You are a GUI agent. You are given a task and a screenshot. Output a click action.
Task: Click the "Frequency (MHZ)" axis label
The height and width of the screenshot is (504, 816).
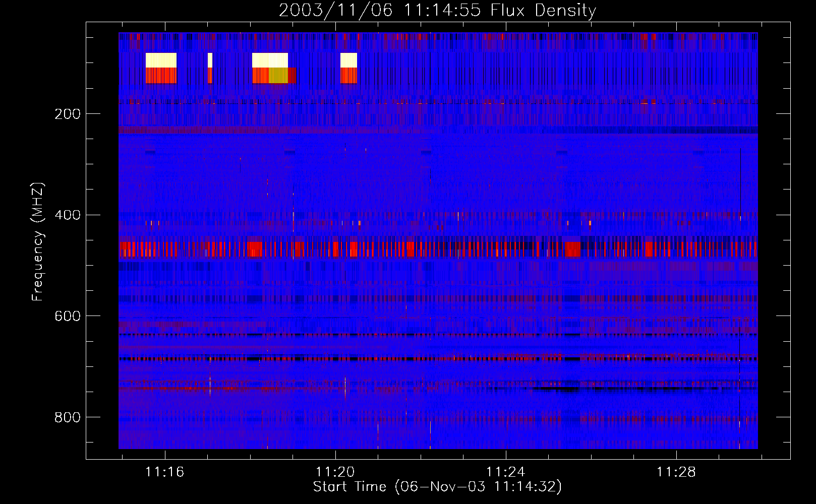coord(38,242)
